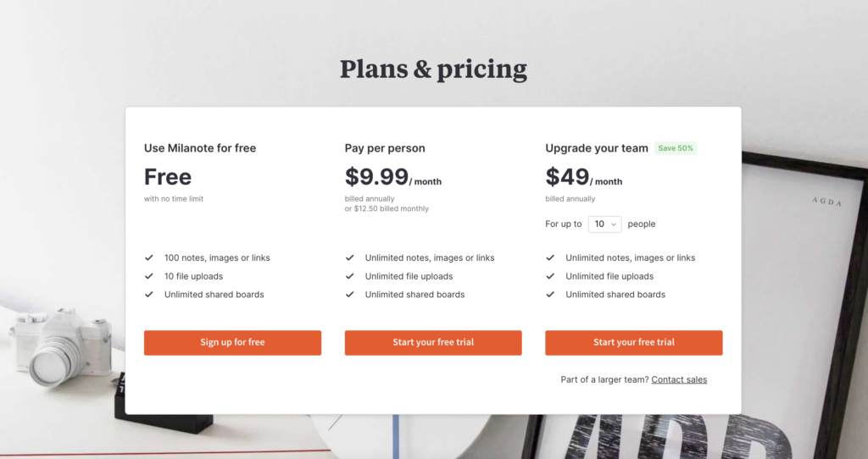Click checkmark beside '100 notes, images or links'
The height and width of the screenshot is (459, 868).
coord(148,257)
